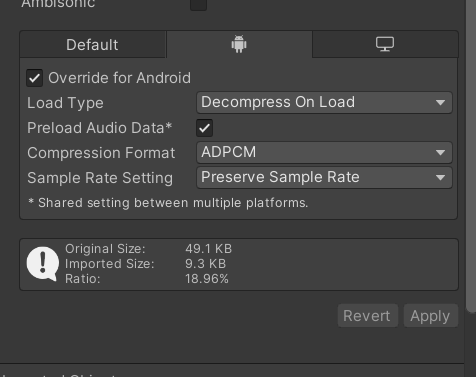Enable the Ambisonic checkbox
This screenshot has width=476, height=377.
click(198, 4)
